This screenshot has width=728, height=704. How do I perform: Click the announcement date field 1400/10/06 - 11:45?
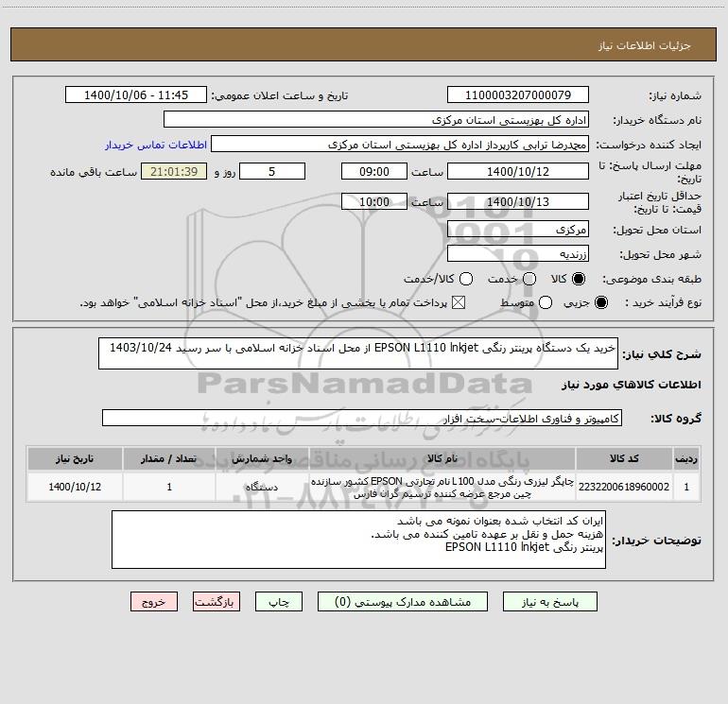point(136,94)
